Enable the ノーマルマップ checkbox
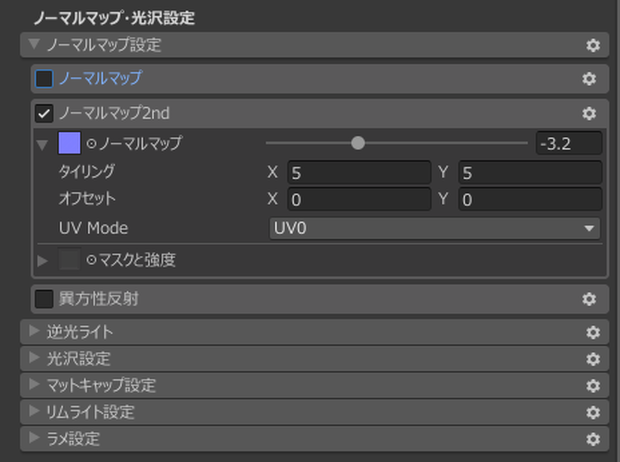 tap(44, 79)
